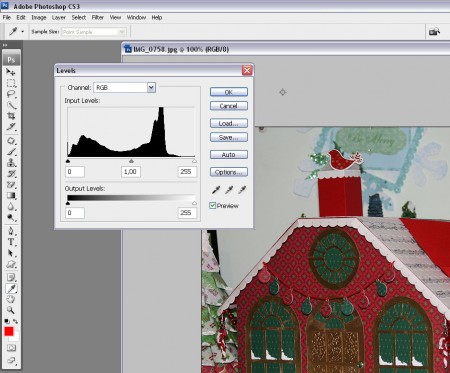Expand the Sample Size dropdown
This screenshot has width=450, height=373.
94,32
